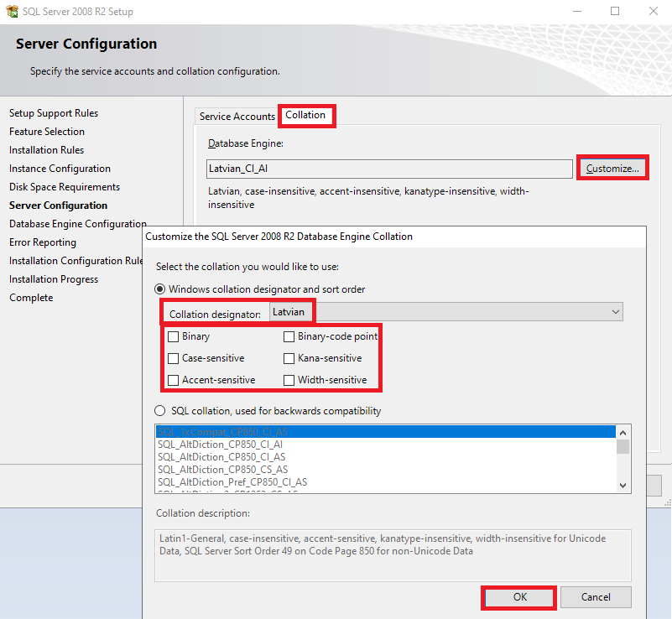Screen dimensions: 672x619
Task: Go to Error Reporting step
Action: click(x=43, y=242)
